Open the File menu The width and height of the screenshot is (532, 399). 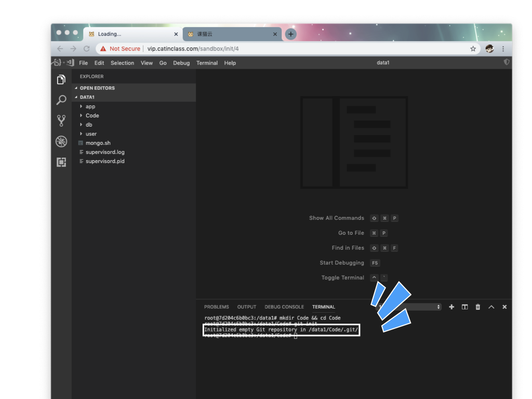click(x=84, y=63)
